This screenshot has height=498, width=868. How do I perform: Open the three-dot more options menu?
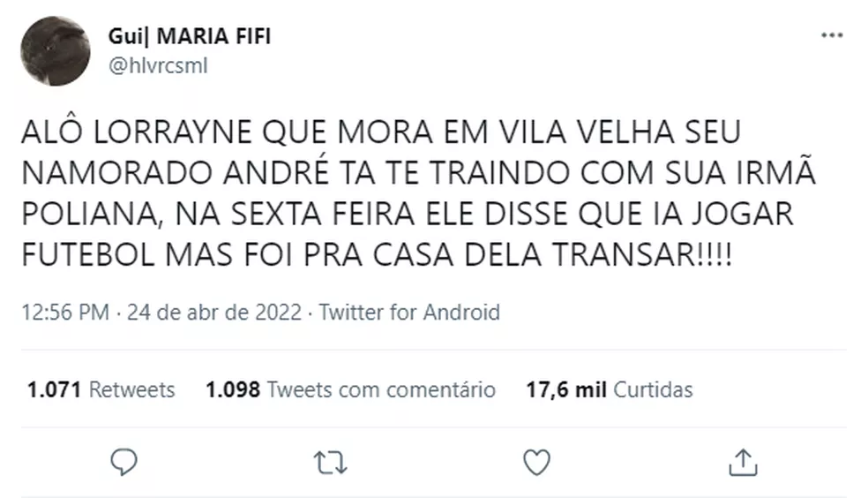[832, 36]
